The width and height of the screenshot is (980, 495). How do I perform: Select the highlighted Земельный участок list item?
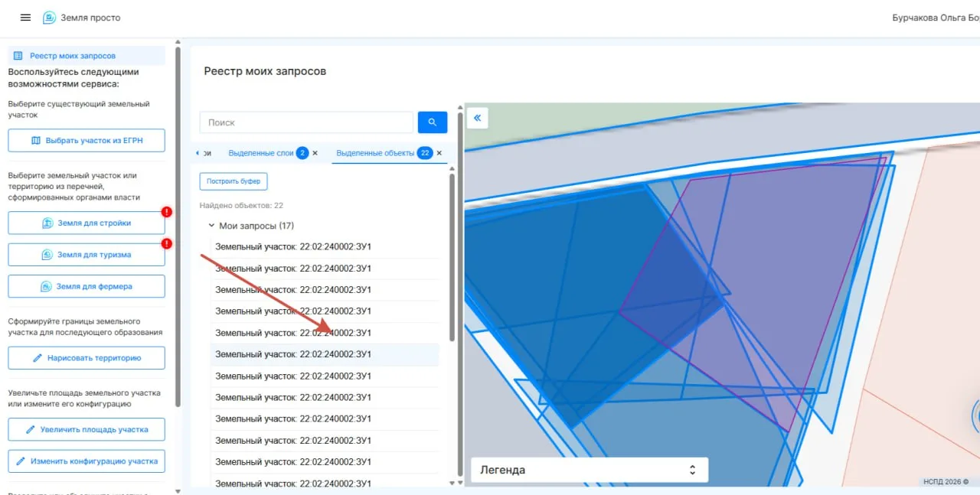coord(325,354)
